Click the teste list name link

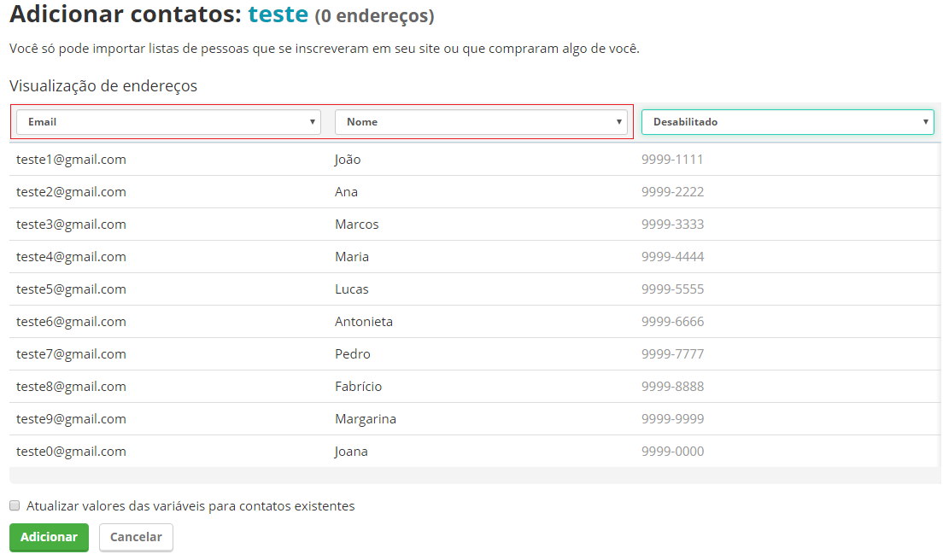click(x=278, y=15)
